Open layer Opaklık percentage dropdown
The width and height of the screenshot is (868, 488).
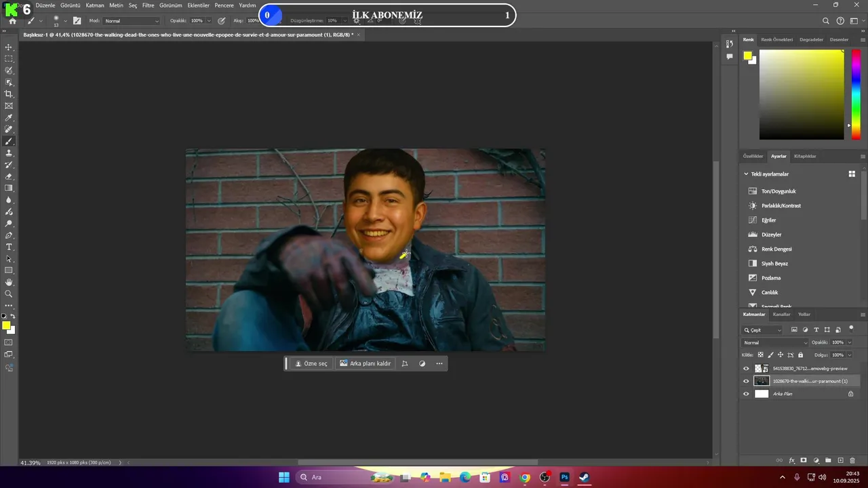coord(849,342)
